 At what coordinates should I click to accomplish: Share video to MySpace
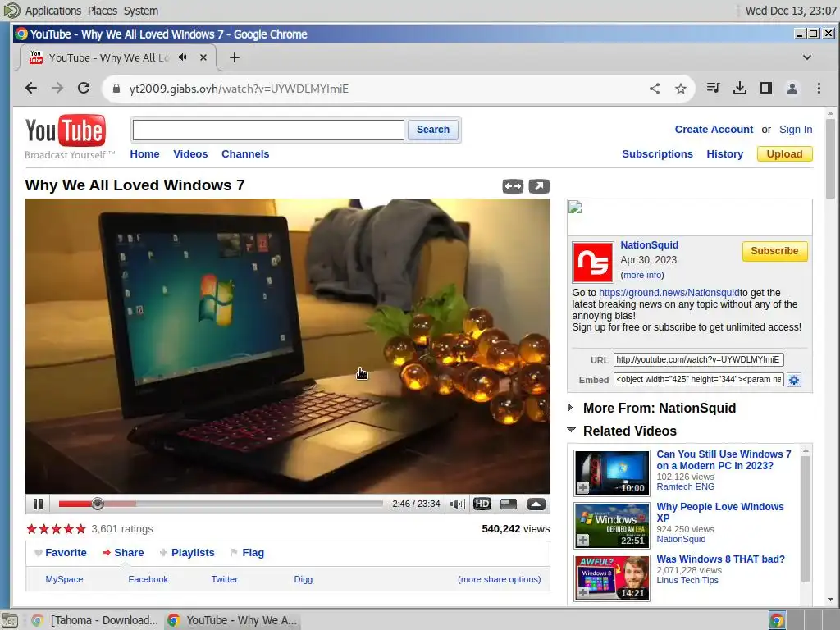(x=64, y=580)
